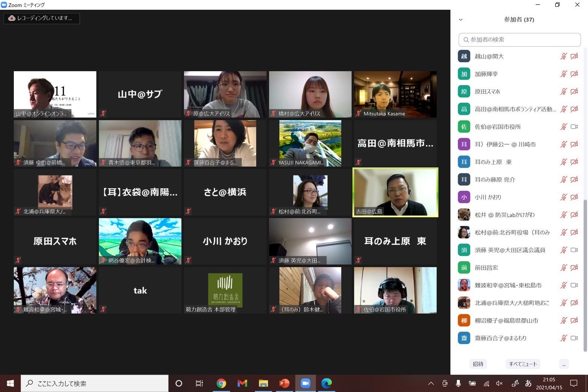Open the more options ellipsis button

tap(564, 364)
